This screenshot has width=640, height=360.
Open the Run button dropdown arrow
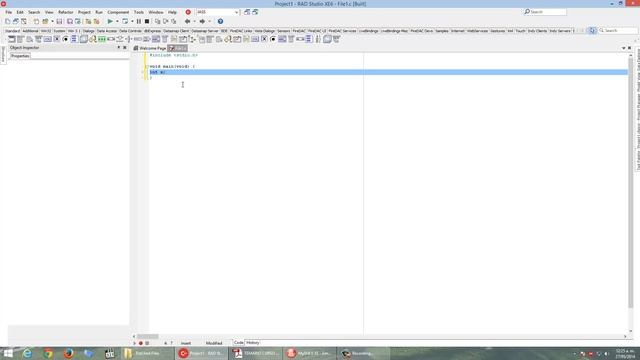(x=117, y=21)
